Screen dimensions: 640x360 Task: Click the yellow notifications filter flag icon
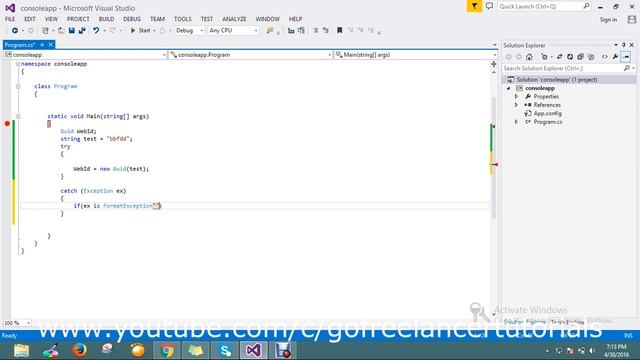[x=474, y=6]
